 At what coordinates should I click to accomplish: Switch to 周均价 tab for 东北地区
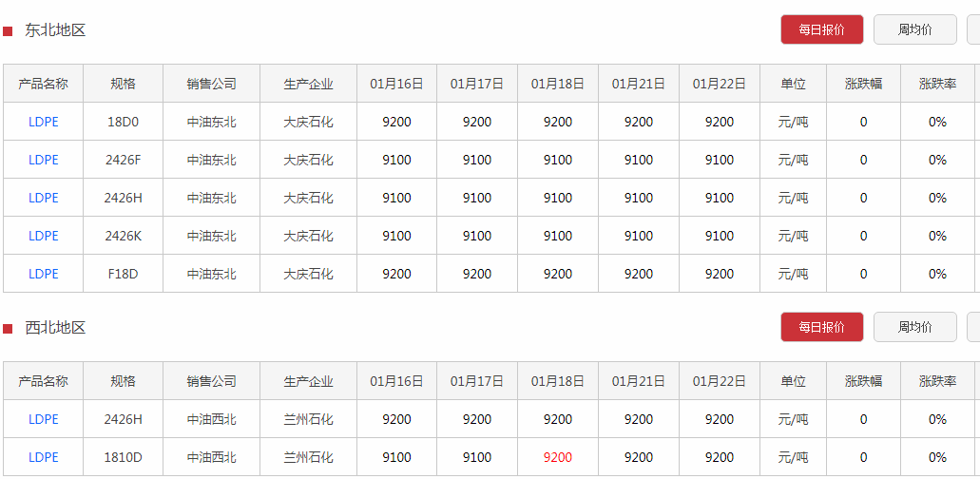[915, 29]
